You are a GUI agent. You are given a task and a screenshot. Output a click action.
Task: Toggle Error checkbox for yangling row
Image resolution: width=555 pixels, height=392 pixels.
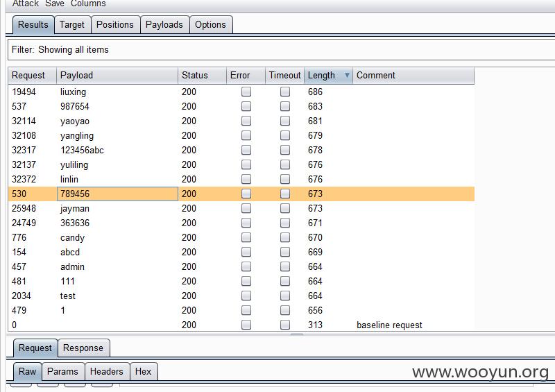click(x=246, y=135)
